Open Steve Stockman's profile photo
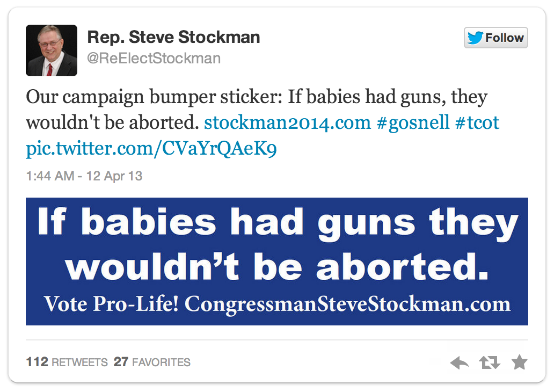This screenshot has width=554, height=392. coord(52,50)
